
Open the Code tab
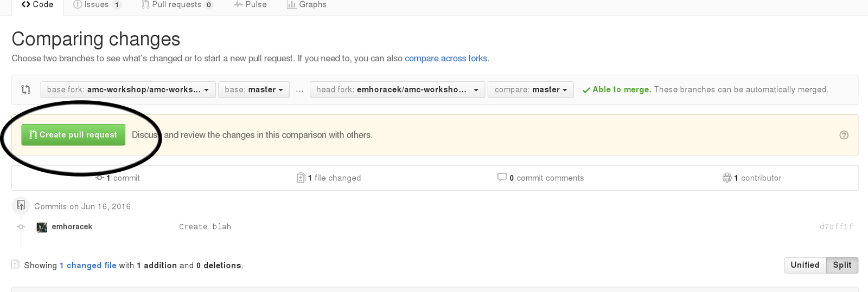pyautogui.click(x=37, y=5)
